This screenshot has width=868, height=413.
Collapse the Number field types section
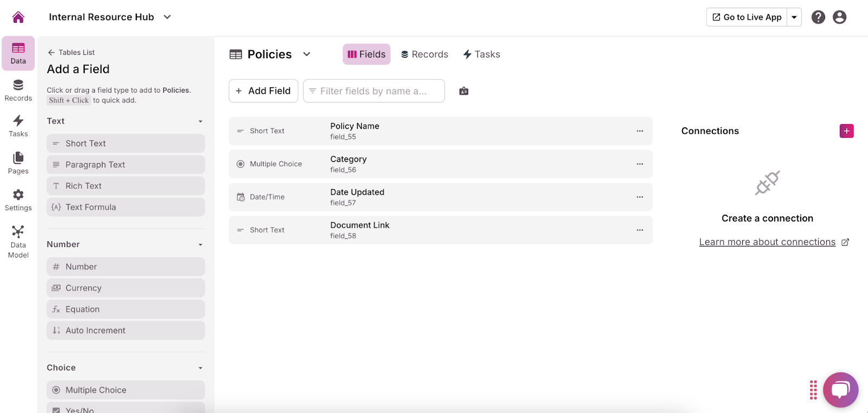(x=200, y=245)
